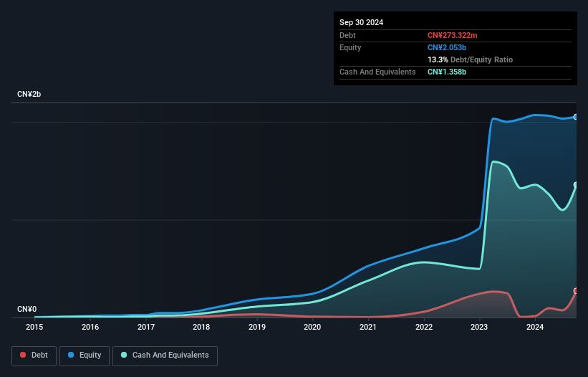Click the CN¥2b y-axis label
Screen dimensions: 588x377
tap(29, 94)
